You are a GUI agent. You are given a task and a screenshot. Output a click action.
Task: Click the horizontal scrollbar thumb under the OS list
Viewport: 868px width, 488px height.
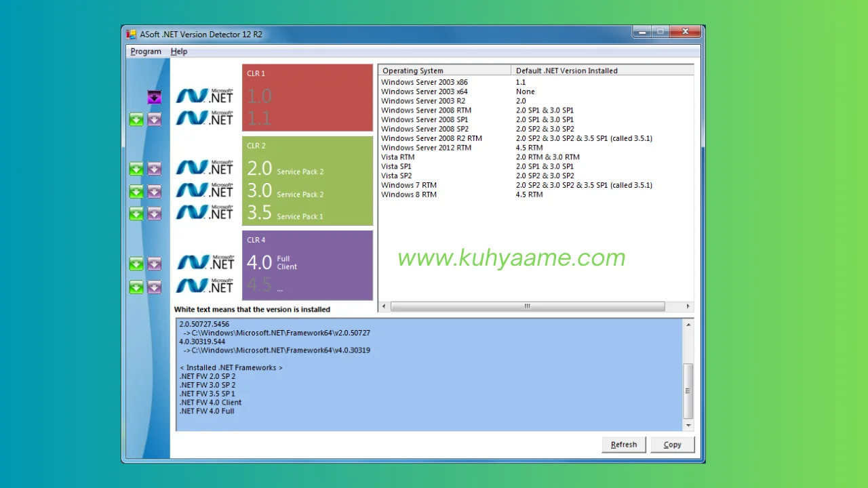pyautogui.click(x=528, y=306)
